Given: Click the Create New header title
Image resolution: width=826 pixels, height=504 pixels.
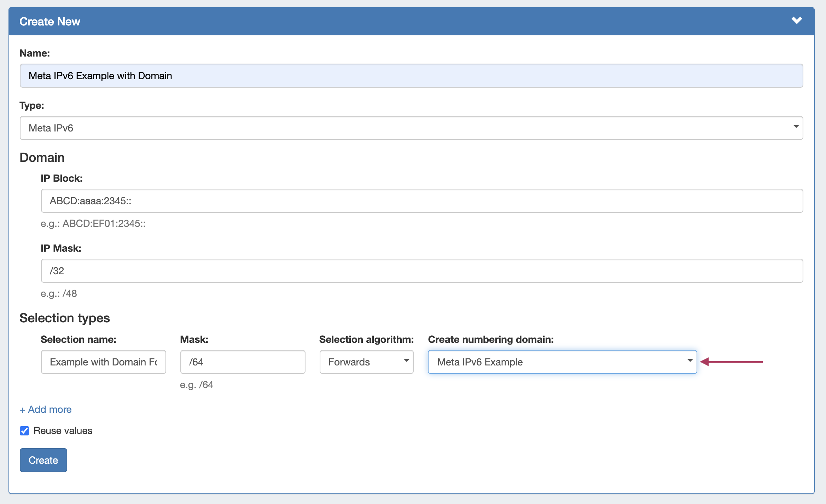Looking at the screenshot, I should point(50,22).
